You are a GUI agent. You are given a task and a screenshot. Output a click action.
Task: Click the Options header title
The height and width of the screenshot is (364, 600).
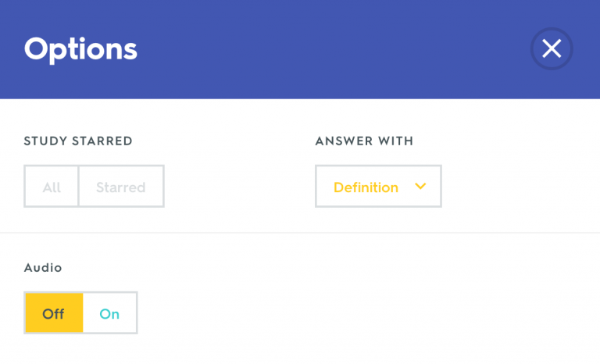point(80,49)
